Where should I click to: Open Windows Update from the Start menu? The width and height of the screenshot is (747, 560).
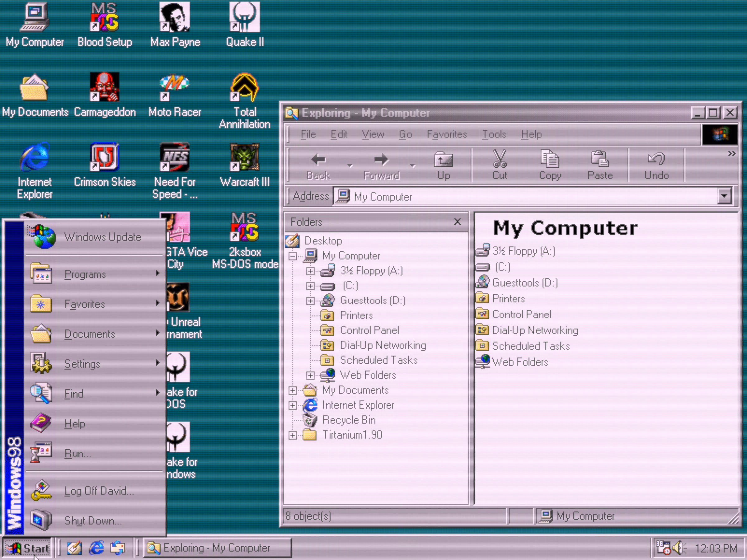95,237
